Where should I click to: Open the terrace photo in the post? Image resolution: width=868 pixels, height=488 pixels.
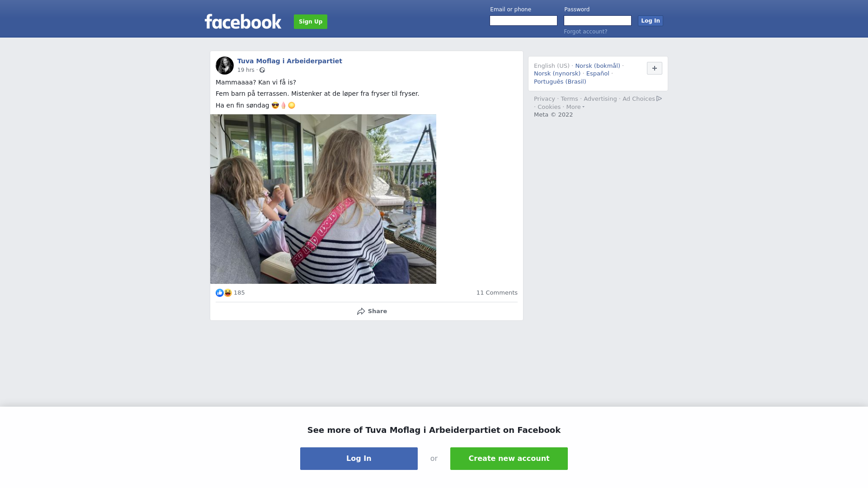[x=323, y=199]
